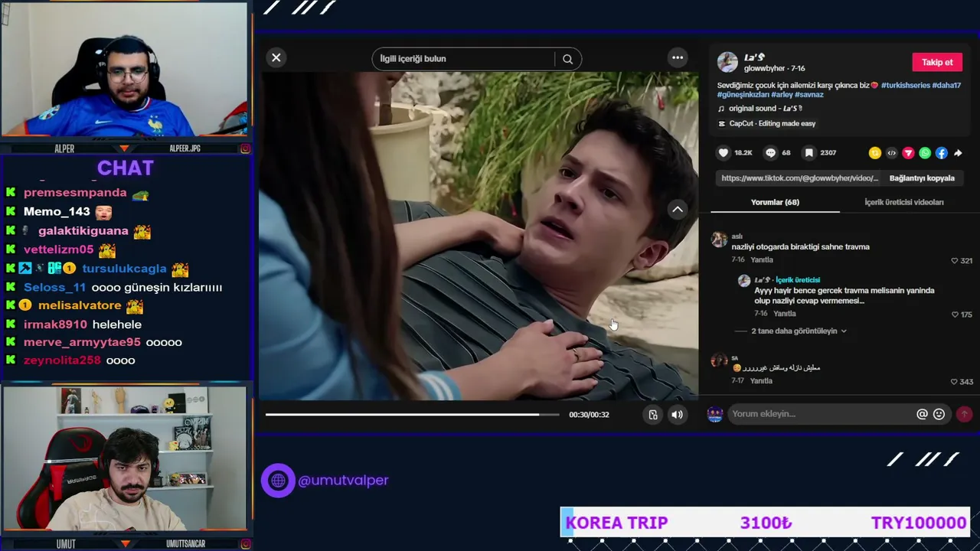Share the video to Facebook
This screenshot has width=980, height=551.
pyautogui.click(x=942, y=153)
